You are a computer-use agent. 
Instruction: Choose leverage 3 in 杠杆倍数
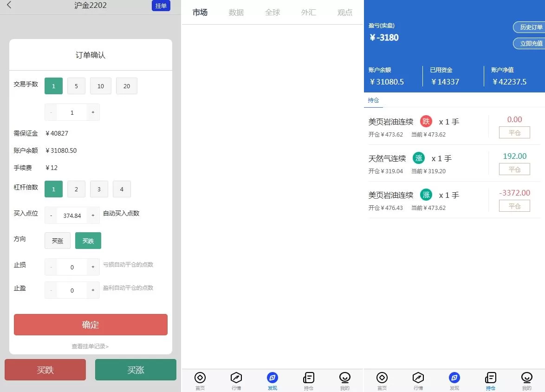pyautogui.click(x=99, y=189)
